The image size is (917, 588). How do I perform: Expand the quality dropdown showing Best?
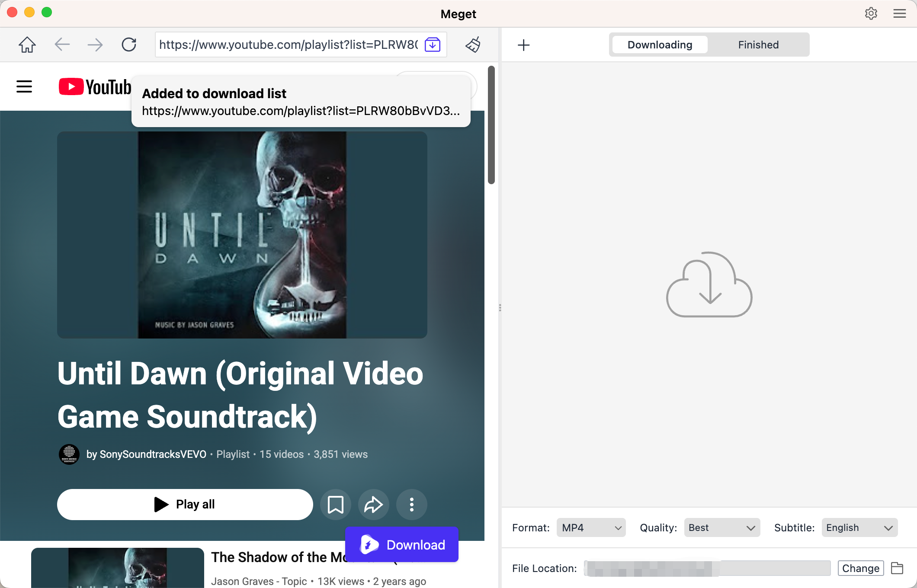[x=721, y=527]
